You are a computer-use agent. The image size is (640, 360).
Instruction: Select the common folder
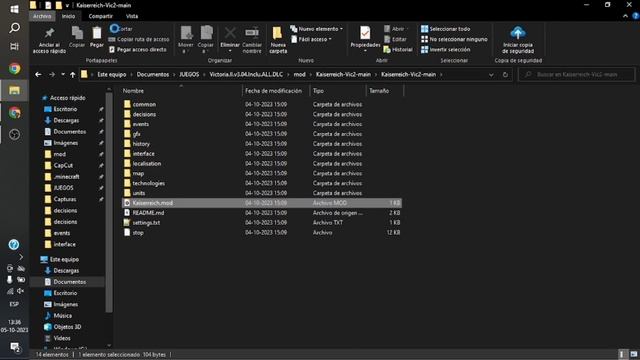(262, 104)
